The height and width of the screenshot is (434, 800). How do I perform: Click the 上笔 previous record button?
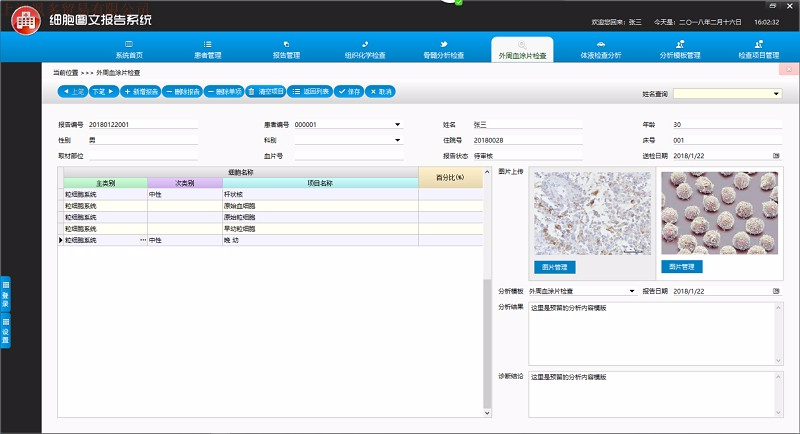[73, 92]
